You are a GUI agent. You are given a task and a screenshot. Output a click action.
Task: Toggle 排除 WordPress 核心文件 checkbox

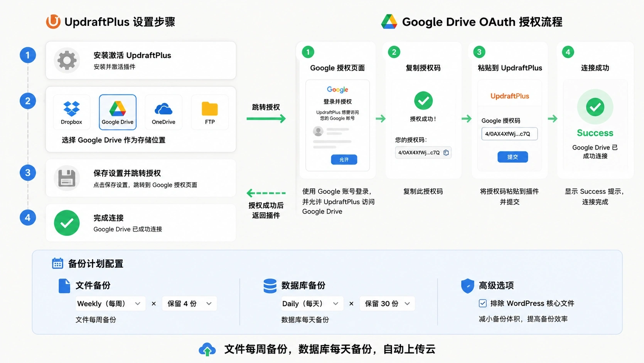(x=483, y=303)
